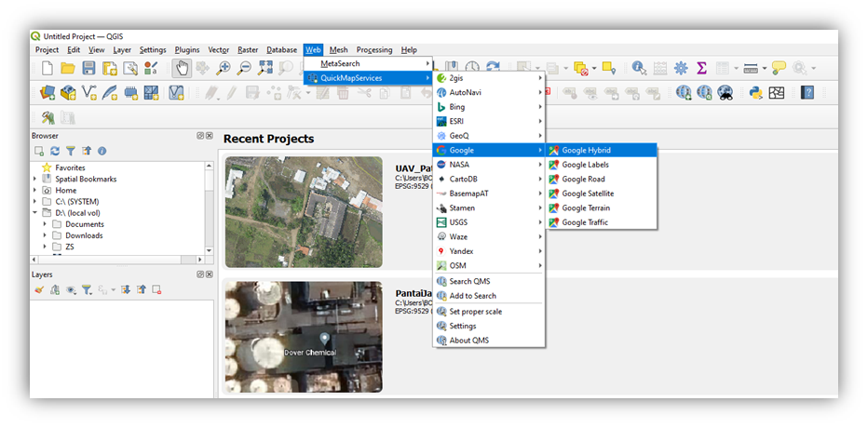Open a project with the yellow folder icon
Viewport: 868px width, 428px height.
tap(68, 68)
